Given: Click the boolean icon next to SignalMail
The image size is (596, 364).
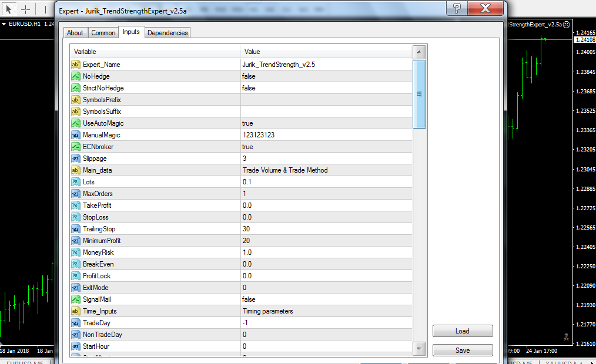Looking at the screenshot, I should [x=76, y=299].
